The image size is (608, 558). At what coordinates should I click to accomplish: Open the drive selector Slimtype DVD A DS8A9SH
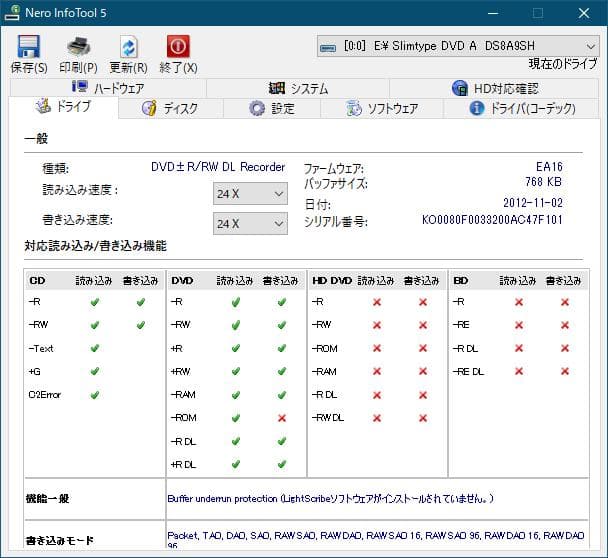click(458, 47)
